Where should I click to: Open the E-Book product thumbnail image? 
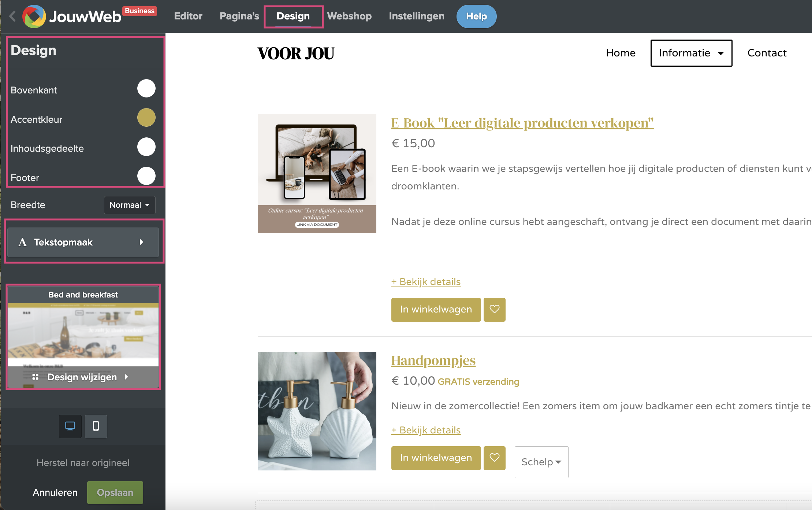click(317, 173)
